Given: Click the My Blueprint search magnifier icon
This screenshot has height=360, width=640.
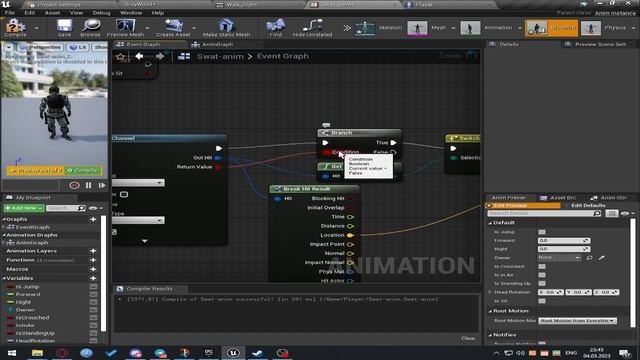Looking at the screenshot, I should pos(81,208).
